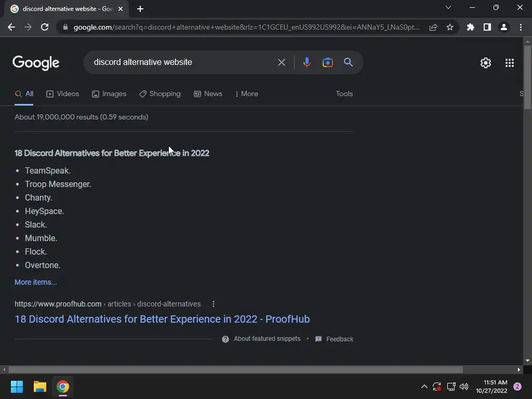532x399 pixels.
Task: Click Troop Messenger list item
Action: coord(58,184)
